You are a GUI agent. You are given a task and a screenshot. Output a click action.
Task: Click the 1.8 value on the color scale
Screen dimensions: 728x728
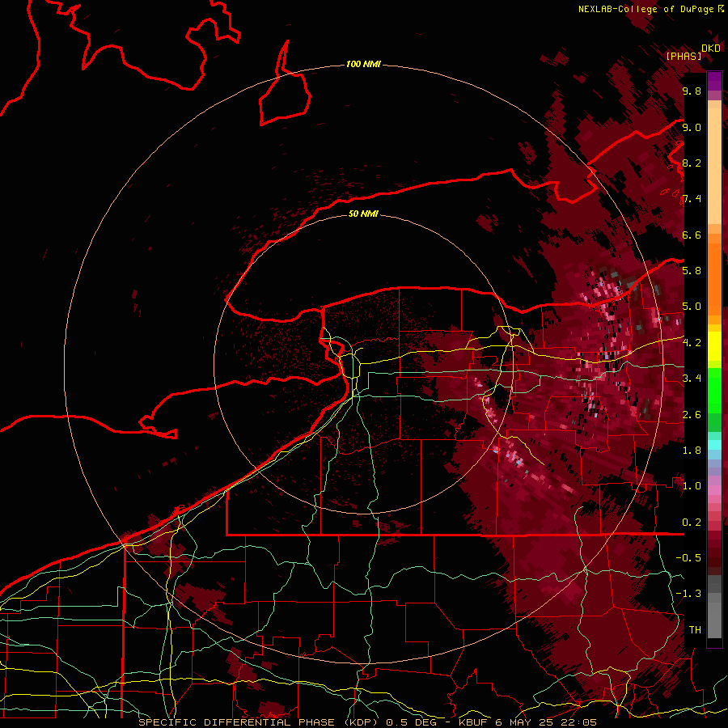click(x=692, y=451)
